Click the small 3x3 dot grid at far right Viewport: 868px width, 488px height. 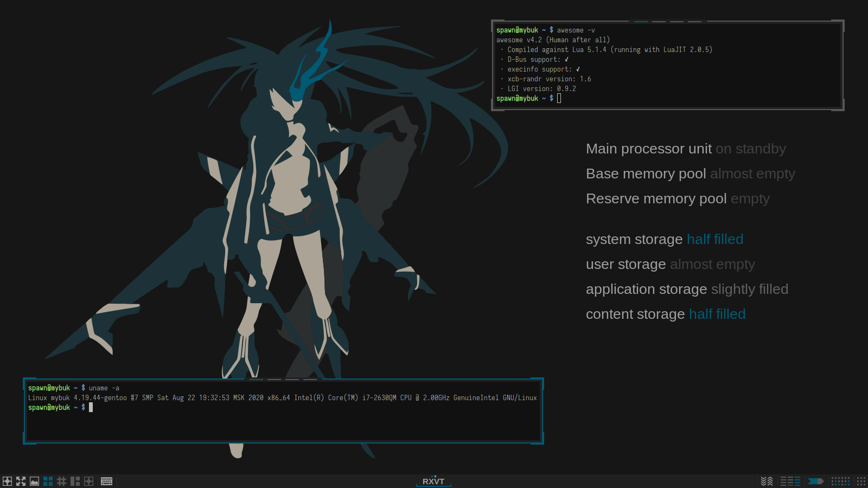point(861,481)
